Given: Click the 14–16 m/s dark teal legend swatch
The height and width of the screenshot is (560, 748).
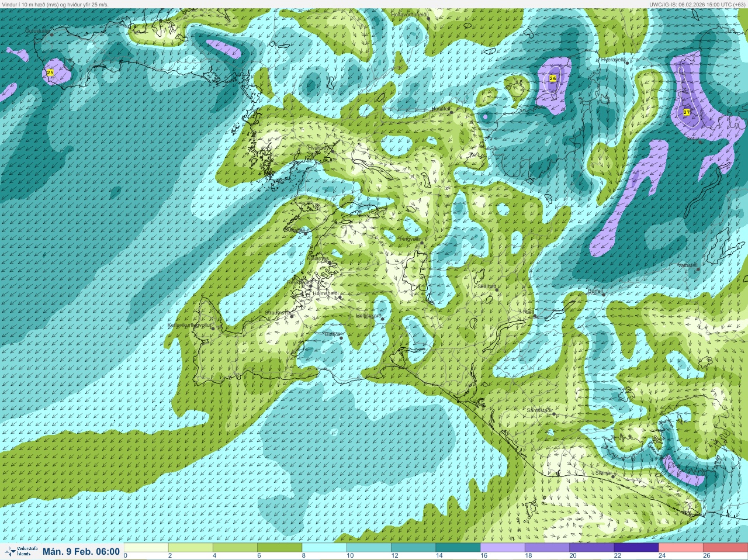Looking at the screenshot, I should (458, 548).
